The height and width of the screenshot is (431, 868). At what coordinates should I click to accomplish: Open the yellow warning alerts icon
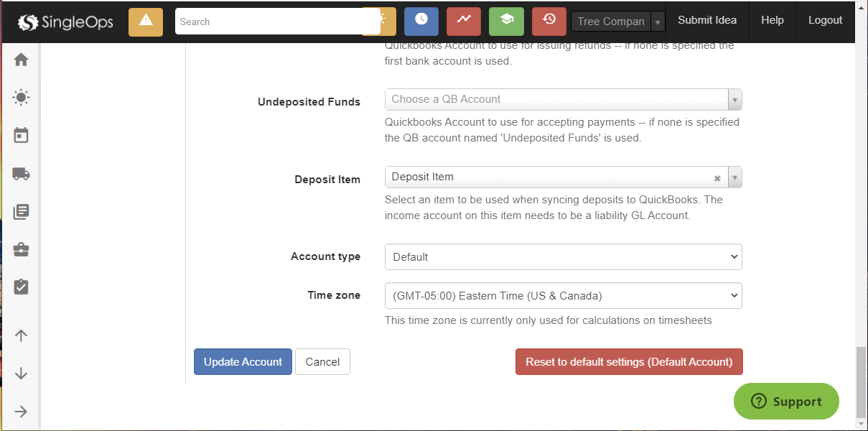146,22
